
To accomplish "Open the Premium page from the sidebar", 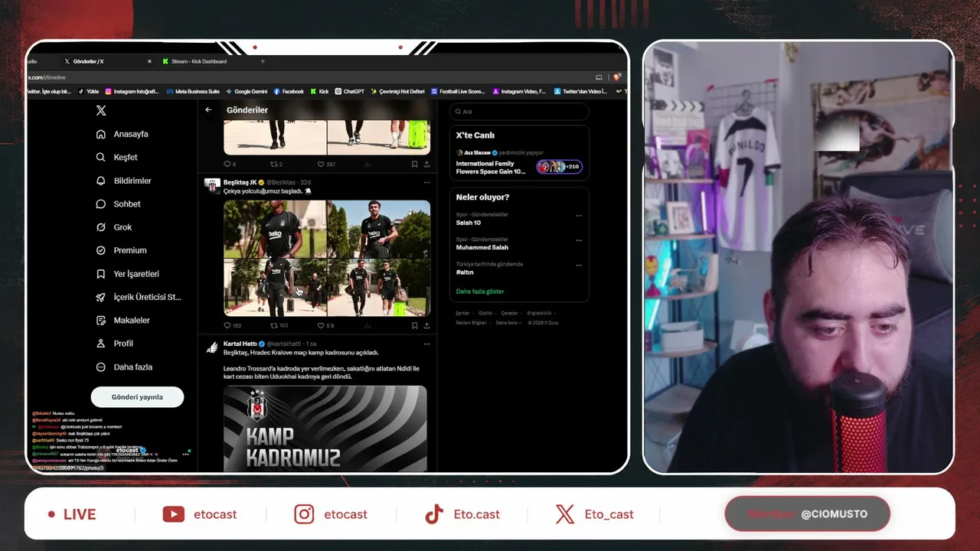I will 121,250.
